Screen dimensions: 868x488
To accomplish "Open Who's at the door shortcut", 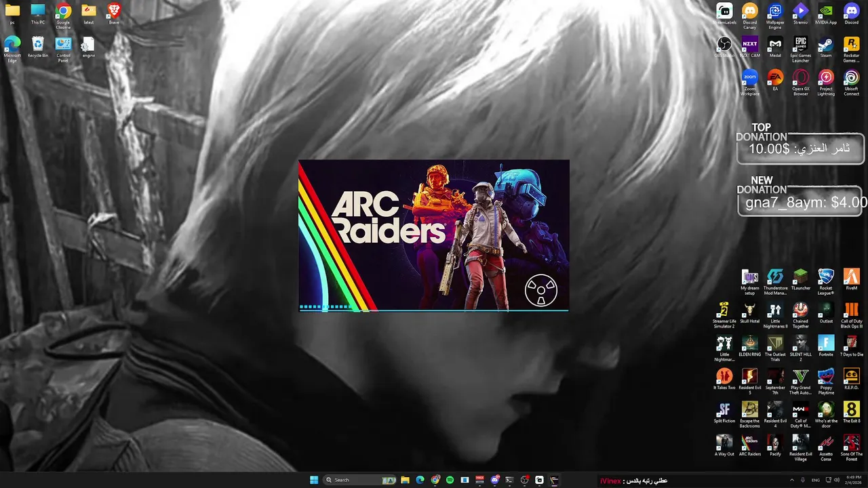I will pos(826,414).
